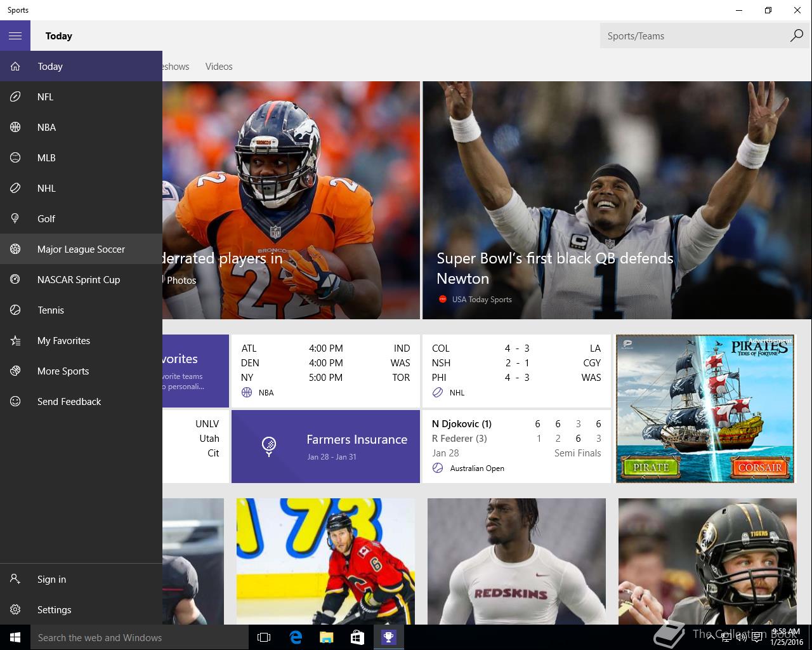Open the Windows Start menu
Screen dimensions: 812x650
click(15, 637)
